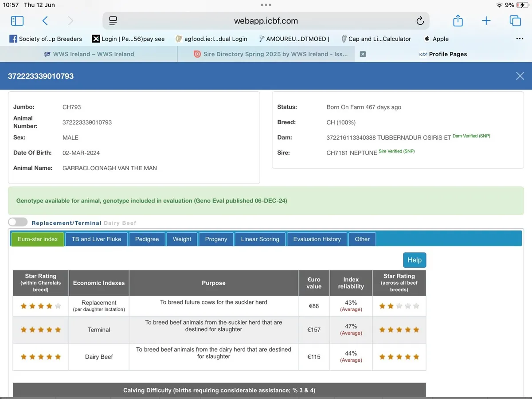Toggle the Replacement/Terminal Dairy Beef switch

click(x=18, y=222)
